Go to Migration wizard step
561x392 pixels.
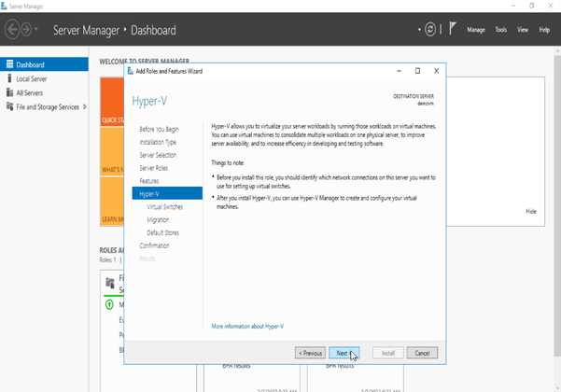click(158, 219)
